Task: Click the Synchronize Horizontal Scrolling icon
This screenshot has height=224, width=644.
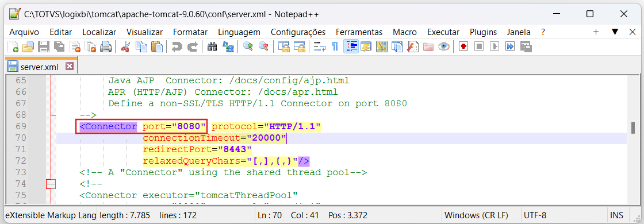Action: pos(299,47)
